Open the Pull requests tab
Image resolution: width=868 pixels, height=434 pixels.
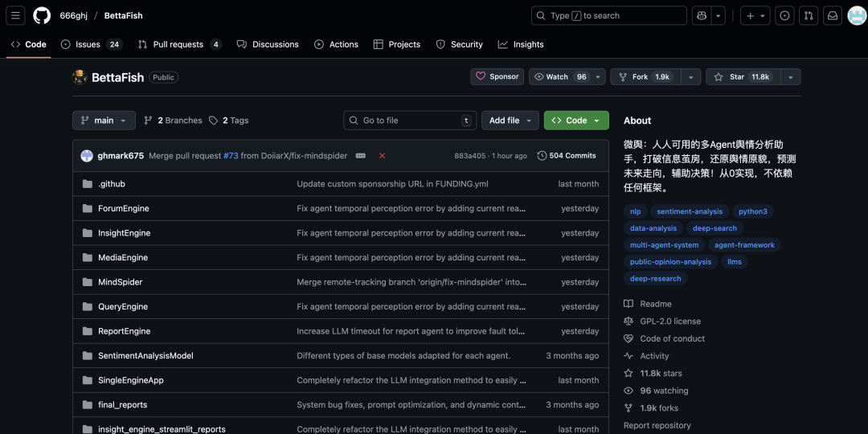(x=180, y=44)
